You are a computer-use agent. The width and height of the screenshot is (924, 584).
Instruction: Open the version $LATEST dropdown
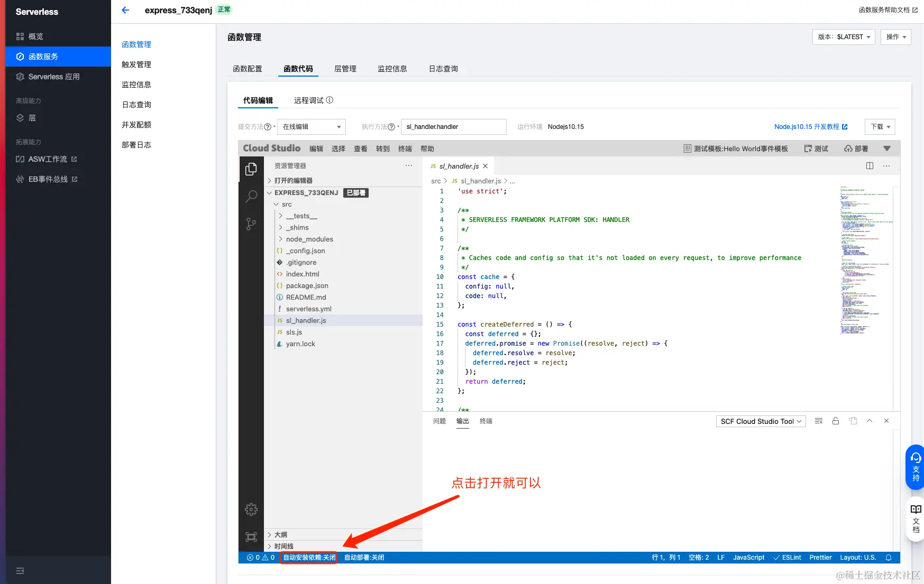pyautogui.click(x=844, y=37)
